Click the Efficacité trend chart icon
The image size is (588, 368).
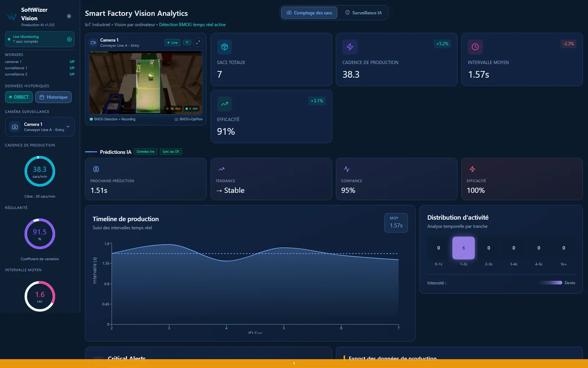click(x=225, y=104)
